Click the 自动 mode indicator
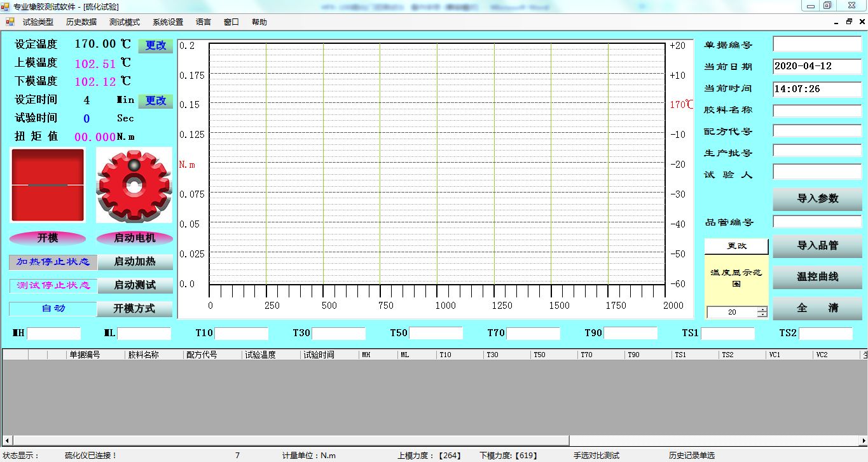Image resolution: width=868 pixels, height=462 pixels. 53,309
